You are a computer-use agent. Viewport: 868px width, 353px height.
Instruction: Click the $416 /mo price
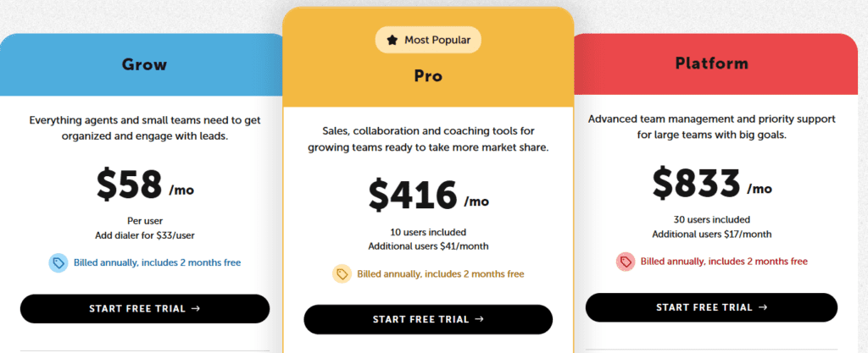[x=428, y=196]
